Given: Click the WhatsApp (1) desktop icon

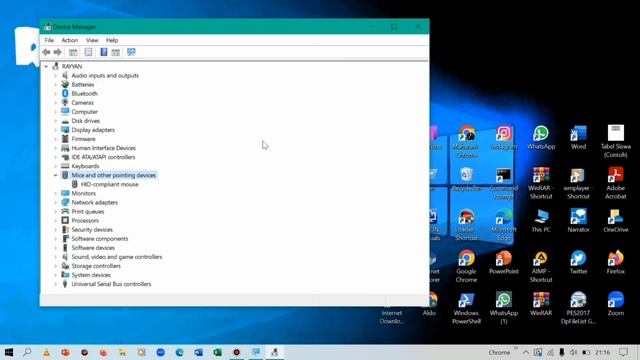Looking at the screenshot, I should pos(504,308).
